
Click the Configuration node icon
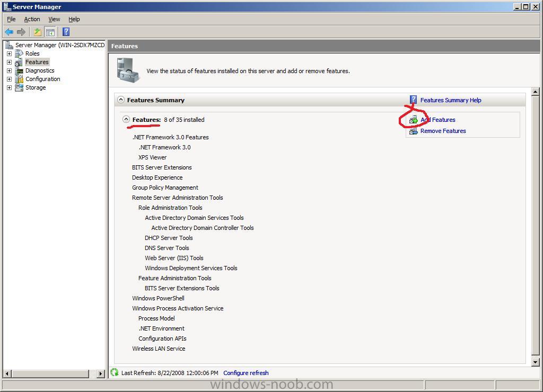[19, 79]
